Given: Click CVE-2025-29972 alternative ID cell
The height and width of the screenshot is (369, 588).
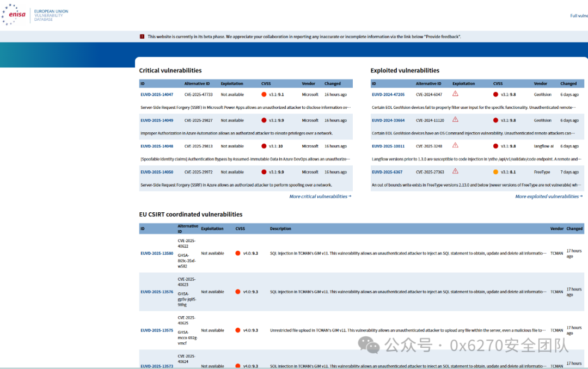Looking at the screenshot, I should (x=198, y=172).
